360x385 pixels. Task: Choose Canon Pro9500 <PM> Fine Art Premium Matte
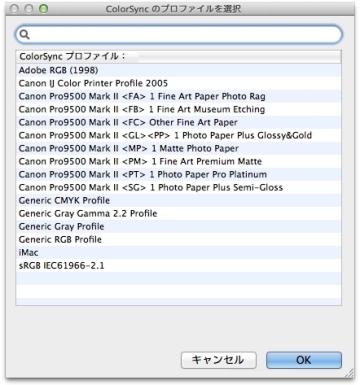click(179, 161)
